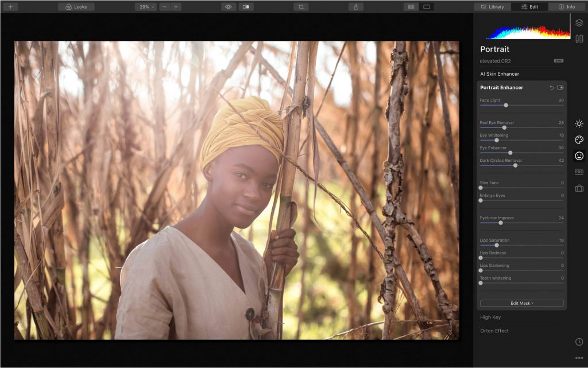Image resolution: width=588 pixels, height=368 pixels.
Task: Click the elevated.CR2 file name
Action: pyautogui.click(x=495, y=61)
